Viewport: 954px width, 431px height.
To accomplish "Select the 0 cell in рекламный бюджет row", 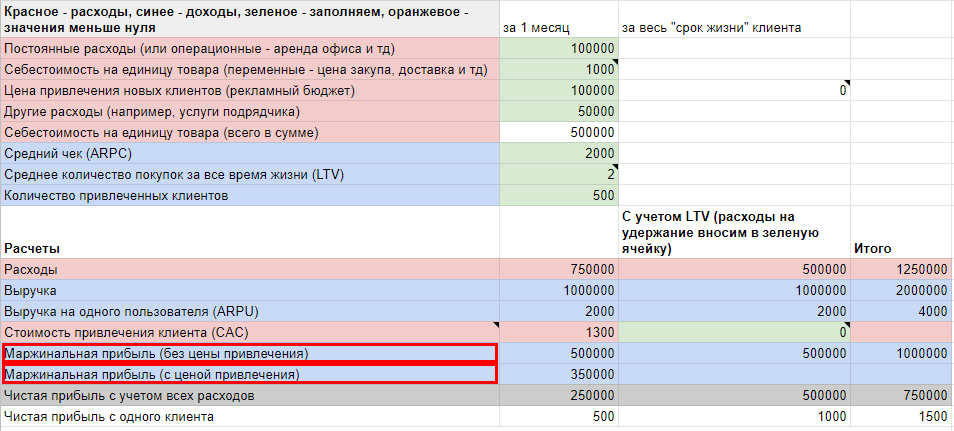I will click(734, 90).
